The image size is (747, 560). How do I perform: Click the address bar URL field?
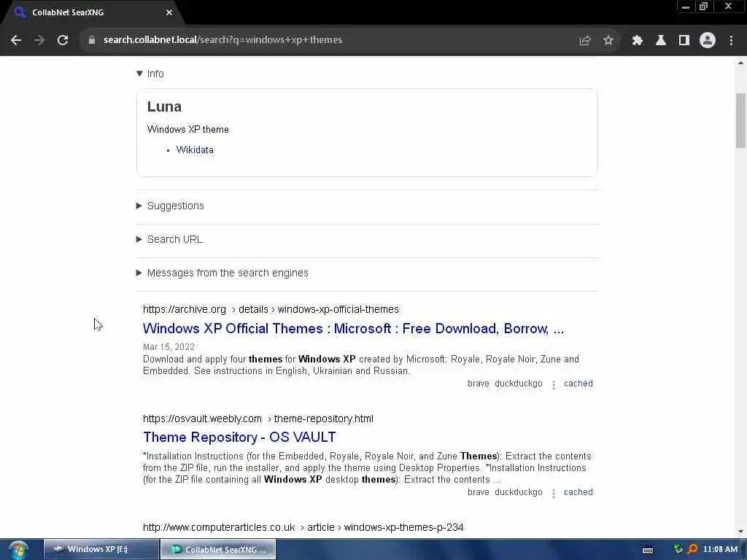point(333,40)
